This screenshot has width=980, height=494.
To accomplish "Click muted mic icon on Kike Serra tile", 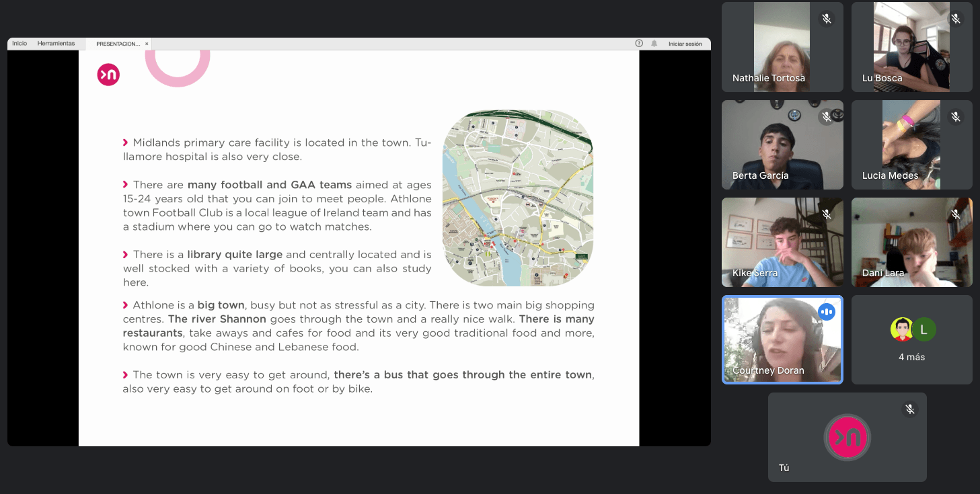I will point(827,214).
